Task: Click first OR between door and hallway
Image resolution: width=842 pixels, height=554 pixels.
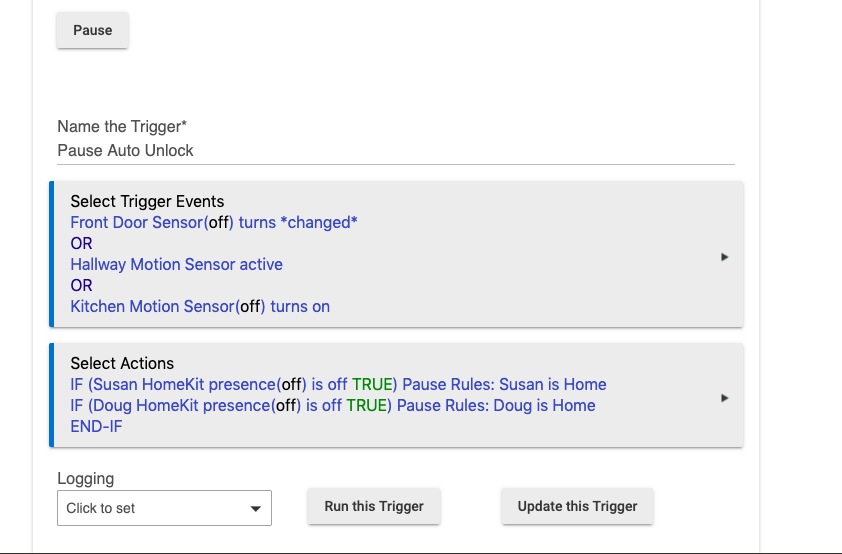Action: pyautogui.click(x=81, y=243)
